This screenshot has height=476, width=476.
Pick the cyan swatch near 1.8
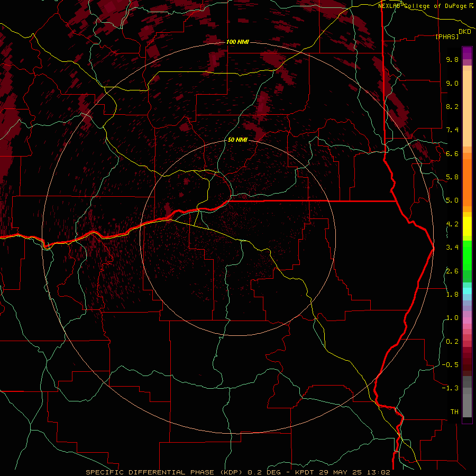click(467, 291)
